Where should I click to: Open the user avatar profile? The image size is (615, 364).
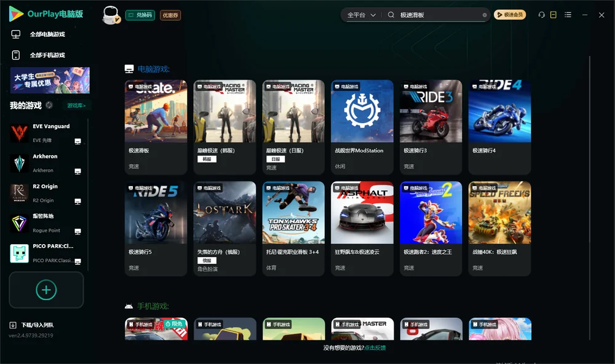111,15
